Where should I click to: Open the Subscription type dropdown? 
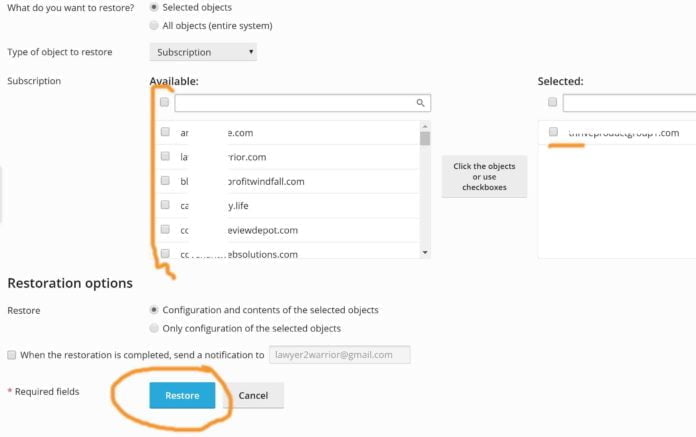tap(203, 52)
